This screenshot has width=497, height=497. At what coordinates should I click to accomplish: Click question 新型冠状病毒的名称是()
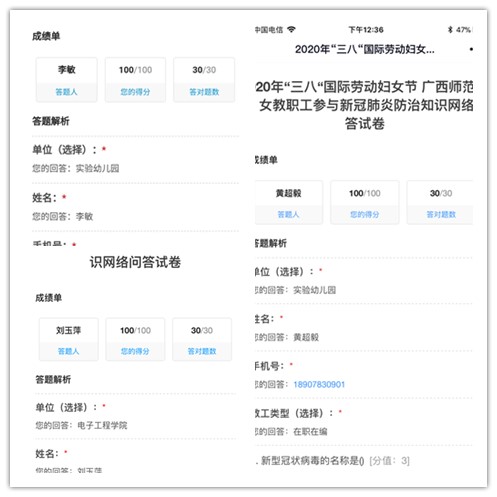pos(312,461)
